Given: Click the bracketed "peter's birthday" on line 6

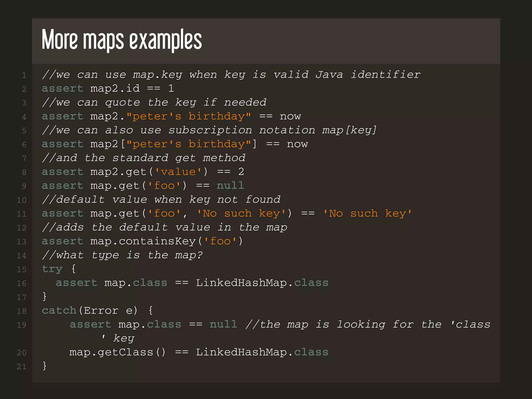Looking at the screenshot, I should click(189, 144).
